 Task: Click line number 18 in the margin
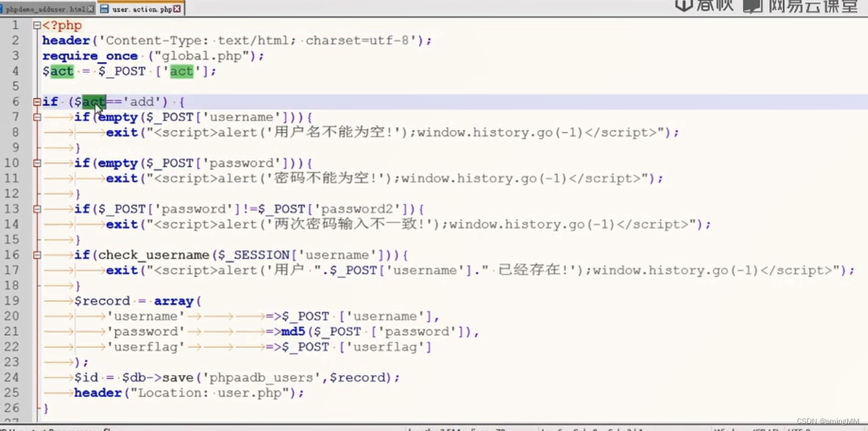[x=12, y=285]
